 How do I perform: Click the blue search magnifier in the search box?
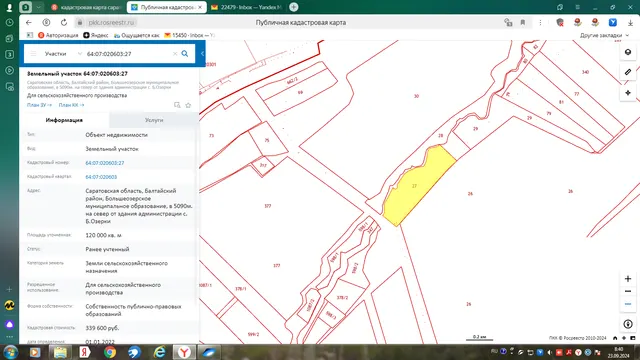point(185,53)
